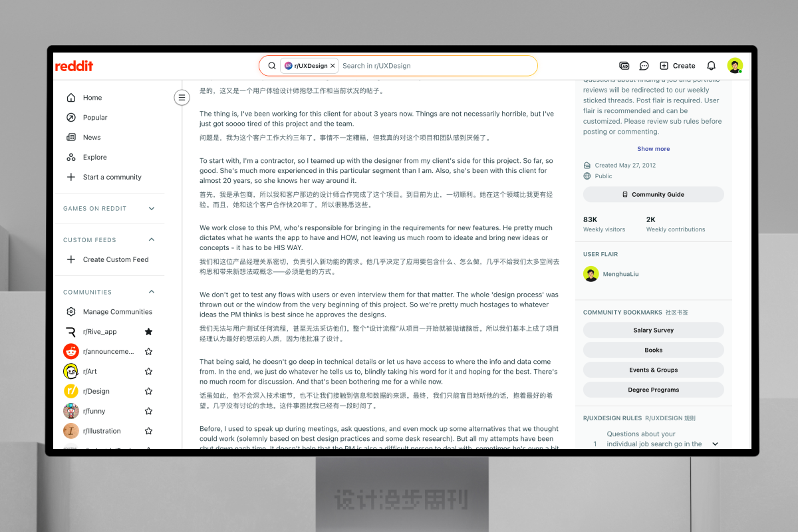Open the r/funny community
Image resolution: width=798 pixels, height=532 pixels.
[x=94, y=412]
